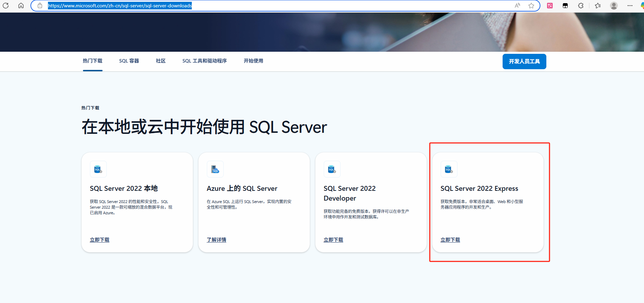644x303 pixels.
Task: Click description 获取功能完备的免费版本
Action: tap(366, 214)
